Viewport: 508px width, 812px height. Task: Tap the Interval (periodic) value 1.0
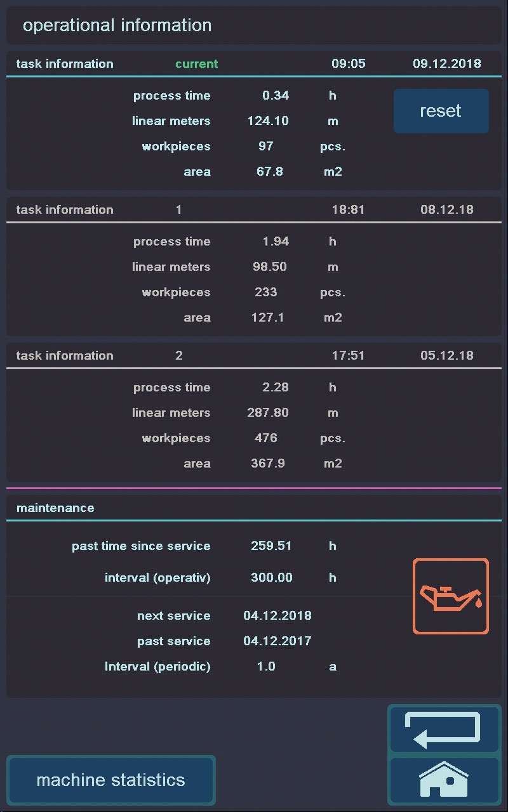pyautogui.click(x=266, y=667)
